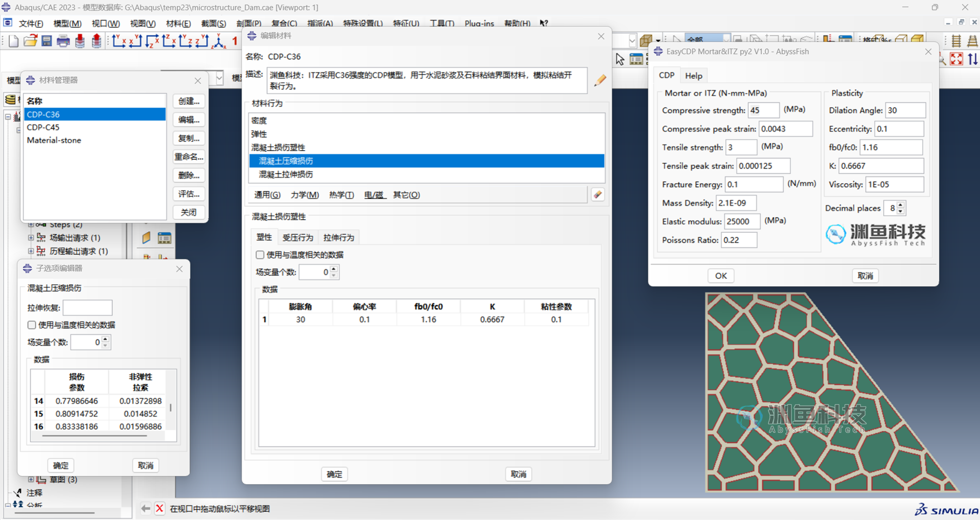The width and height of the screenshot is (980, 520).
Task: Expand the 草图 (3) tree node
Action: pos(31,479)
